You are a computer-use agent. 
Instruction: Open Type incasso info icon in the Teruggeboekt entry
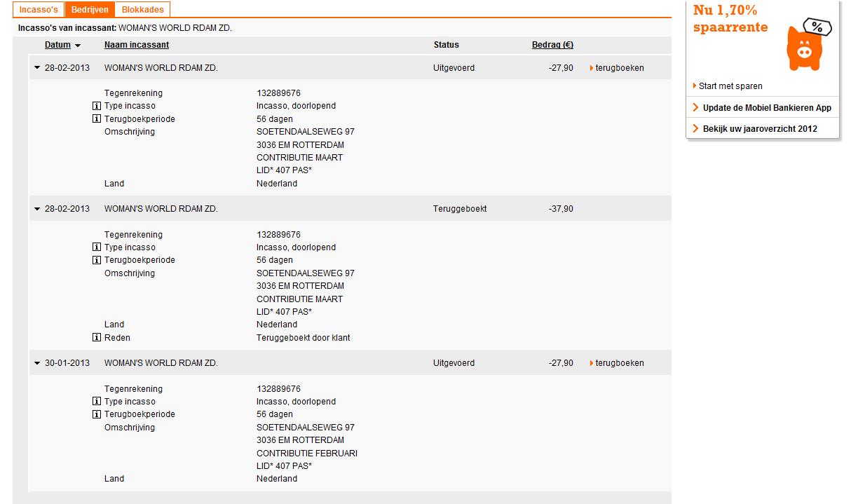[97, 247]
